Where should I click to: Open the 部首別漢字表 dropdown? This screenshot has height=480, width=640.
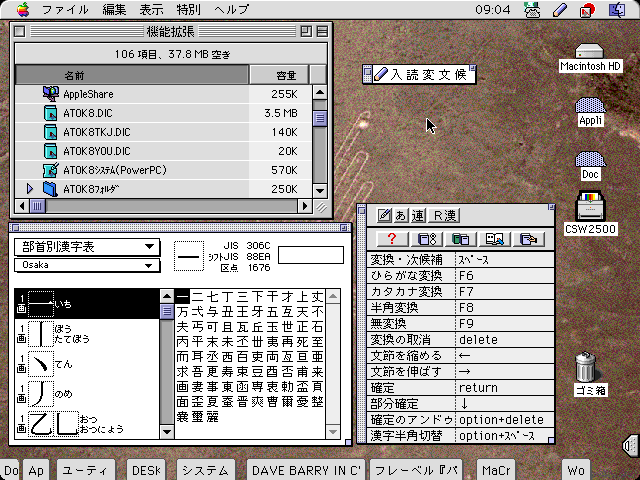pos(86,247)
